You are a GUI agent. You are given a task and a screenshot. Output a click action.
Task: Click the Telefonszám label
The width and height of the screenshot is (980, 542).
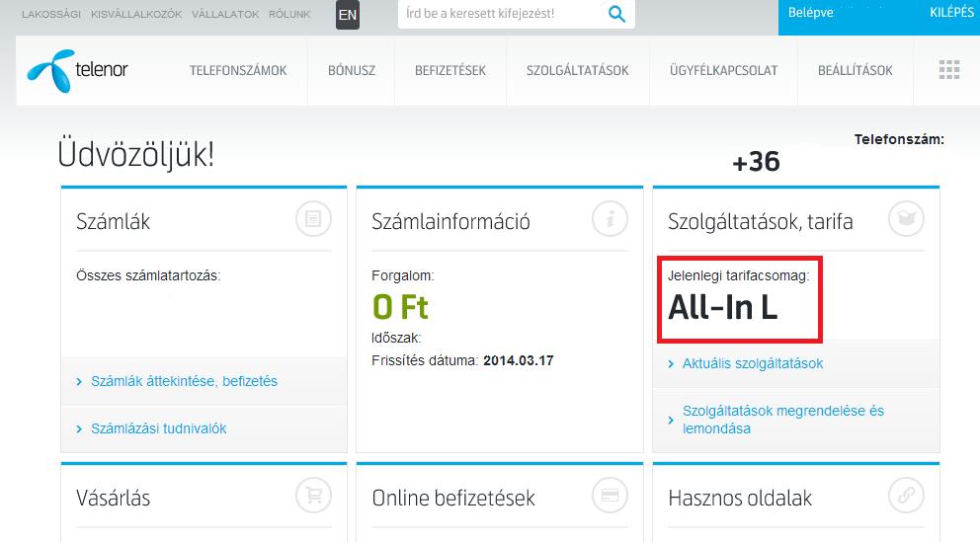pyautogui.click(x=899, y=140)
